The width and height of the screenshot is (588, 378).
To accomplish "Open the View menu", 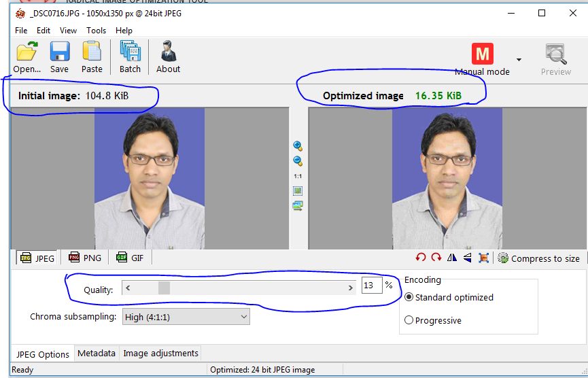I will click(x=68, y=31).
